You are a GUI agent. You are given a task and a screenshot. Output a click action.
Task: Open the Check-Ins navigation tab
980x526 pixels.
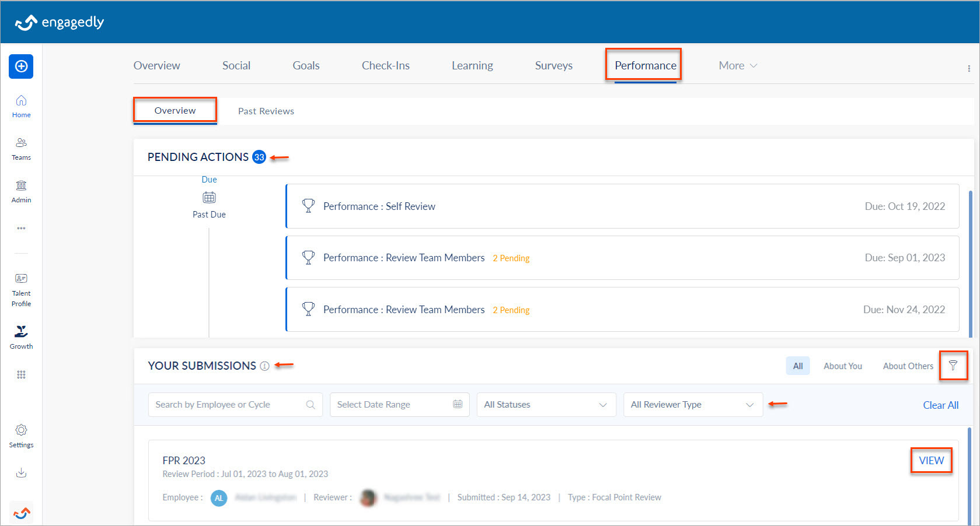point(385,65)
